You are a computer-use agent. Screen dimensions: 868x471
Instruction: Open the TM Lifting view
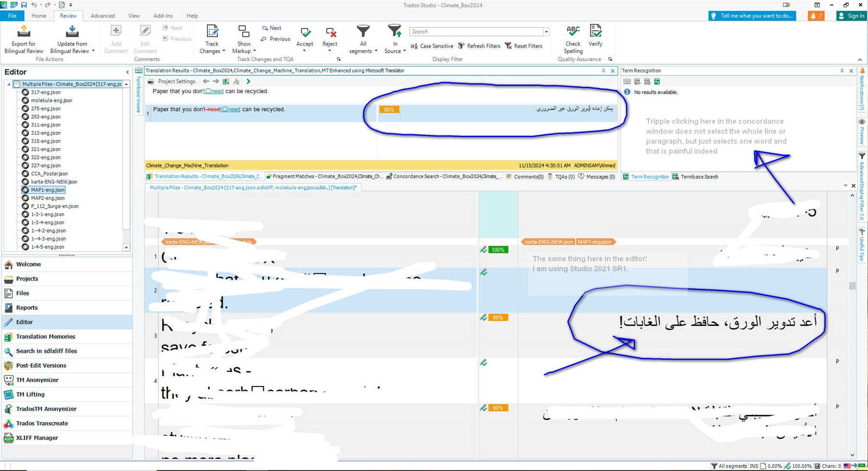click(67, 395)
